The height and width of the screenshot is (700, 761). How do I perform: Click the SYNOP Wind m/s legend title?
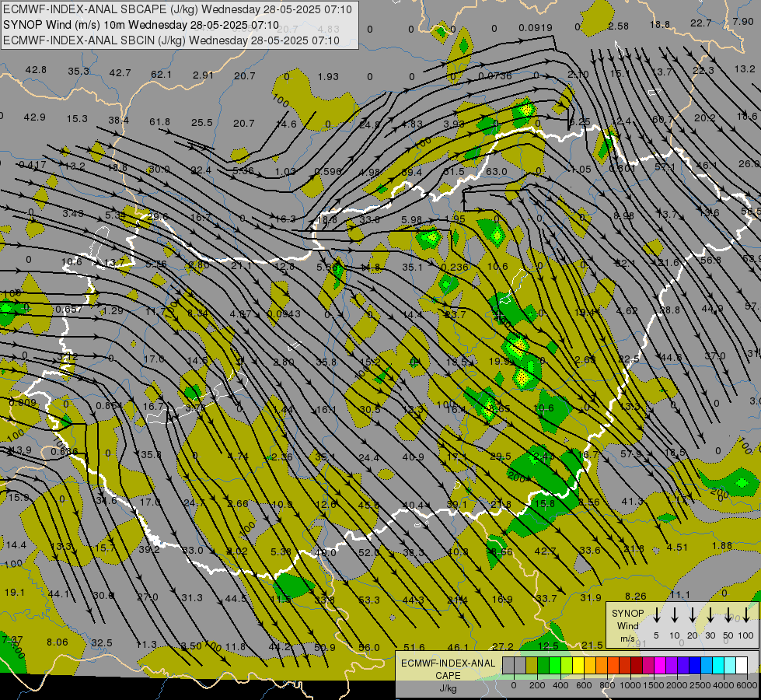(627, 625)
